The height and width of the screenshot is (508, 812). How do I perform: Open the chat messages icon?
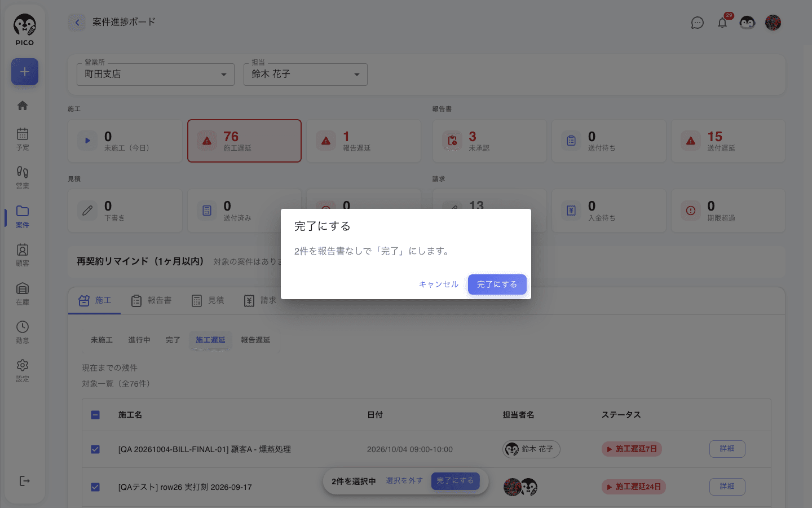click(698, 23)
